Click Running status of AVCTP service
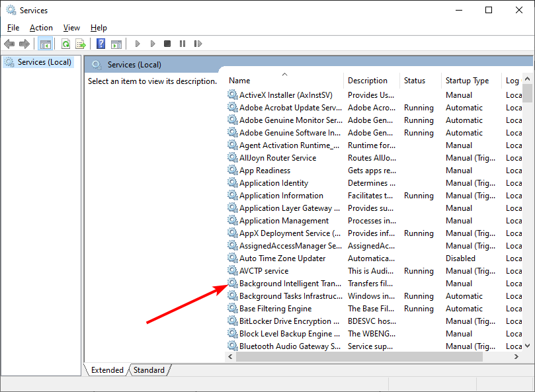535x392 pixels. [419, 271]
